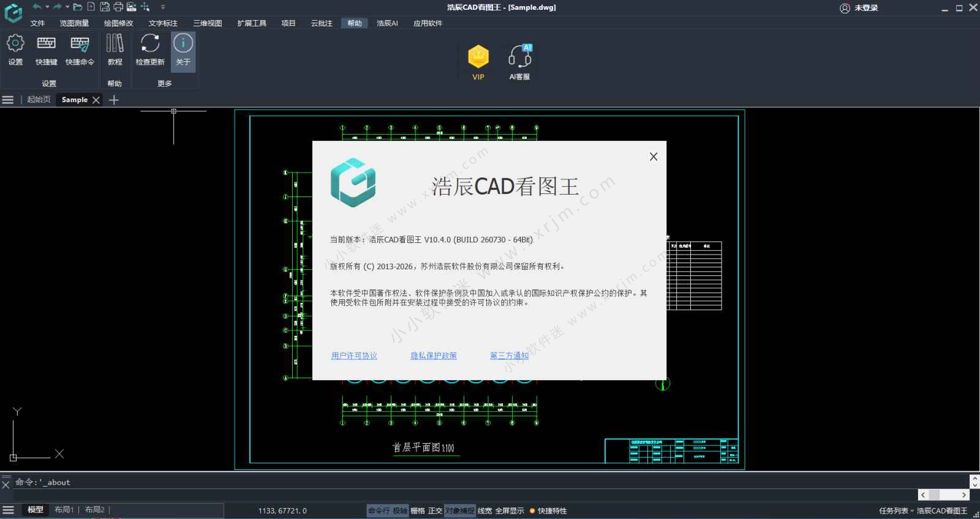Click the Print icon in title bar
Viewport: 980px width, 519px height.
tap(118, 7)
